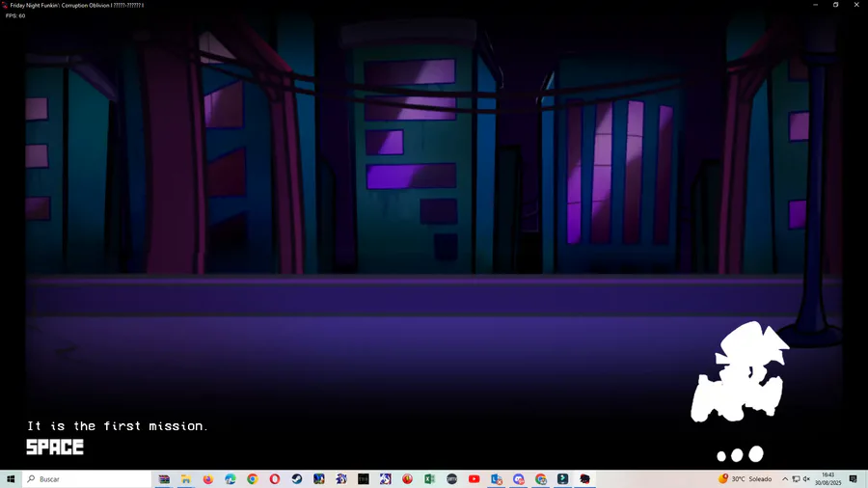Click the Buscar search box on taskbar
Image resolution: width=868 pixels, height=488 pixels.
click(87, 479)
